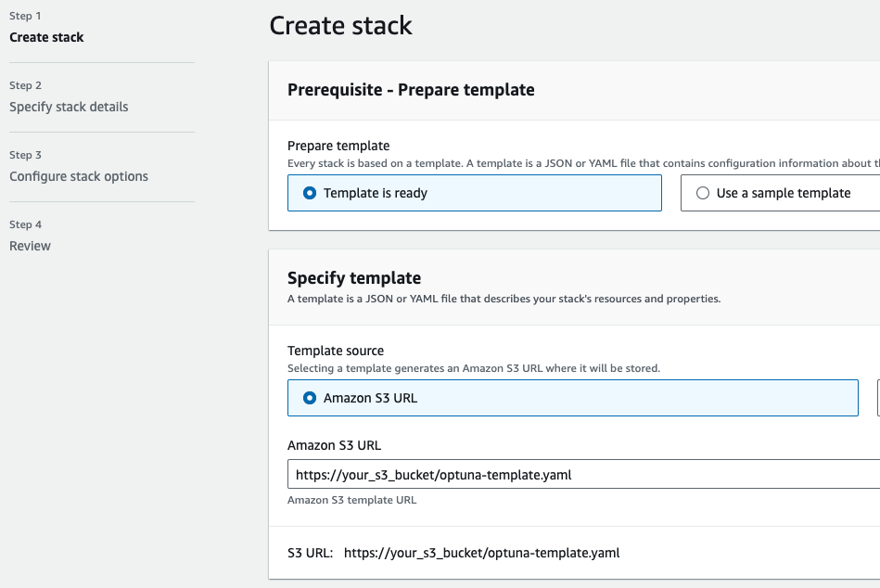The image size is (880, 588).
Task: Click the "Step 3" label in sidebar
Action: [x=25, y=156]
